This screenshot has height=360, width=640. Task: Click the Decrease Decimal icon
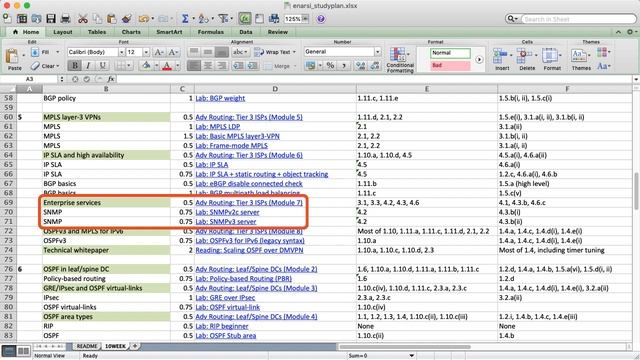pyautogui.click(x=375, y=65)
